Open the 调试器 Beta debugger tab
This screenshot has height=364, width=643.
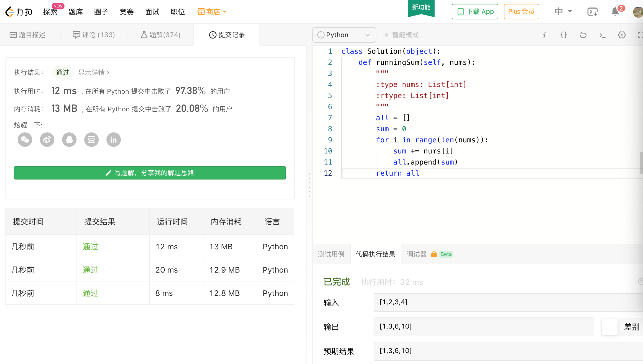(430, 254)
